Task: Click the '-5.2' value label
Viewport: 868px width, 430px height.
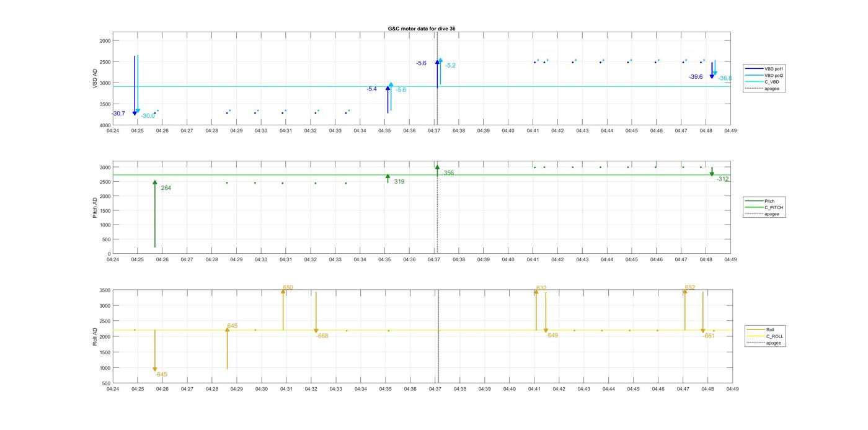Action: point(450,66)
